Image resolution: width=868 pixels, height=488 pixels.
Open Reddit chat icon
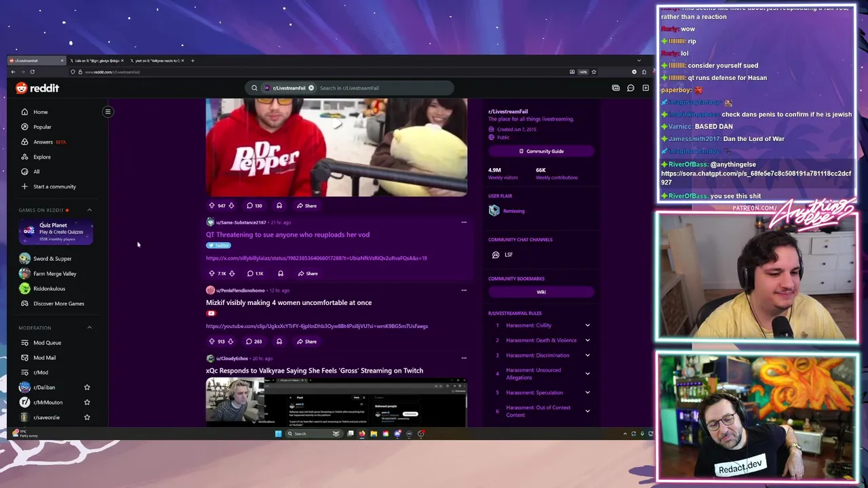pos(631,88)
